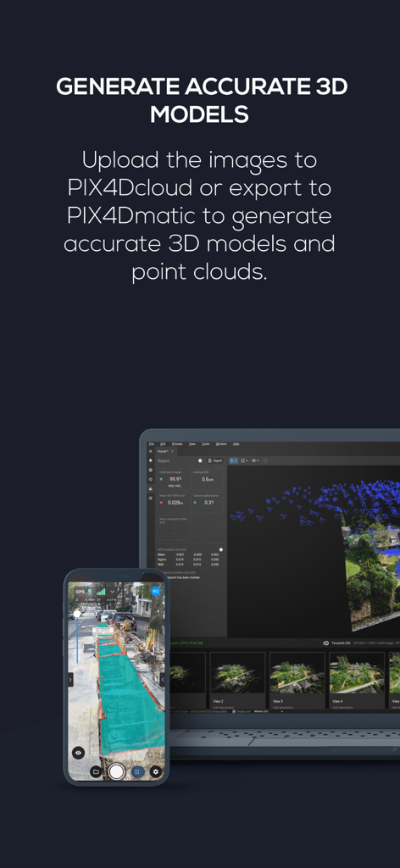Open the File menu in PIX4Dmatic
Viewport: 400px width, 868px height.
coord(152,444)
